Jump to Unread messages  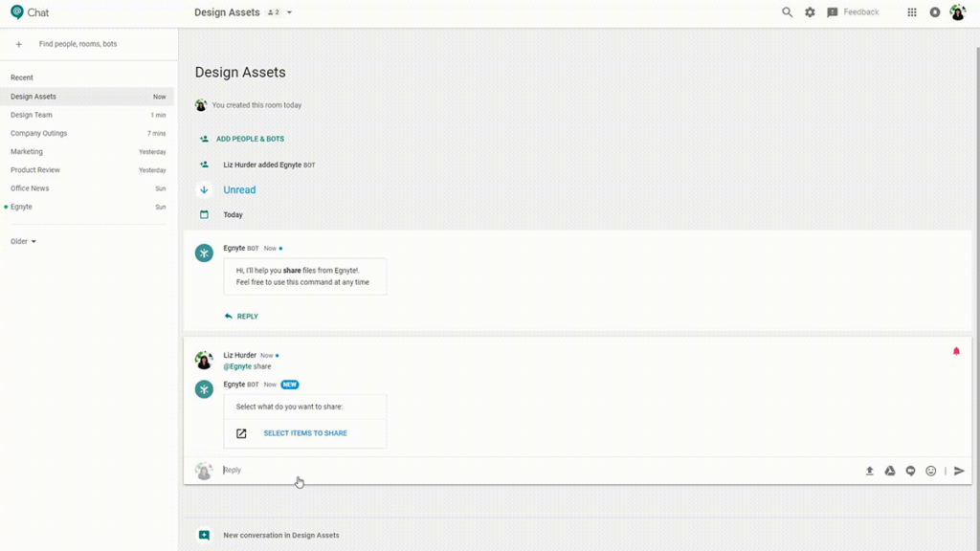point(239,190)
